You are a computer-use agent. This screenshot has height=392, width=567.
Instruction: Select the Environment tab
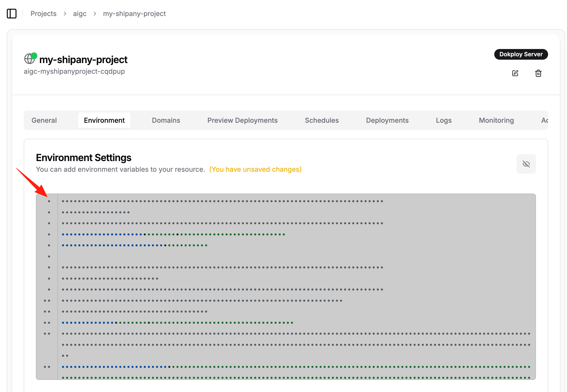point(104,120)
